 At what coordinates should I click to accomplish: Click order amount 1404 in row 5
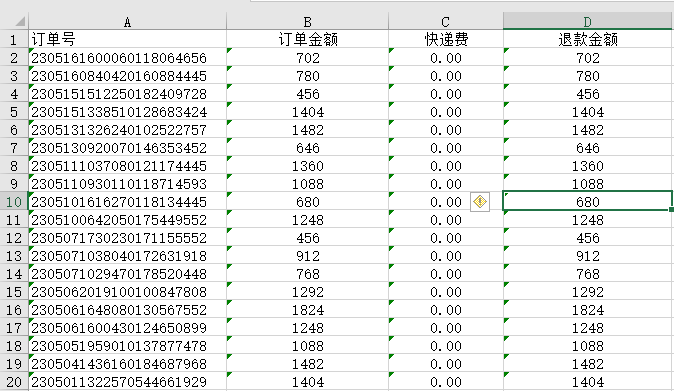click(x=307, y=111)
